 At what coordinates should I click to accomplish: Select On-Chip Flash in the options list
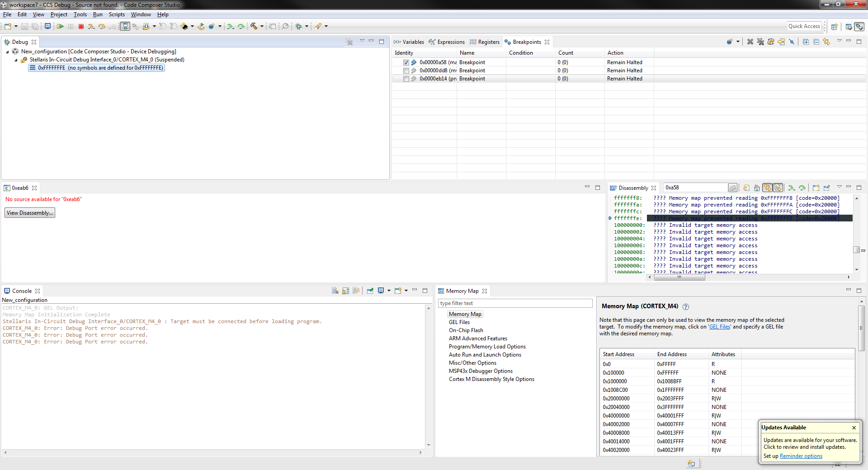pos(466,330)
